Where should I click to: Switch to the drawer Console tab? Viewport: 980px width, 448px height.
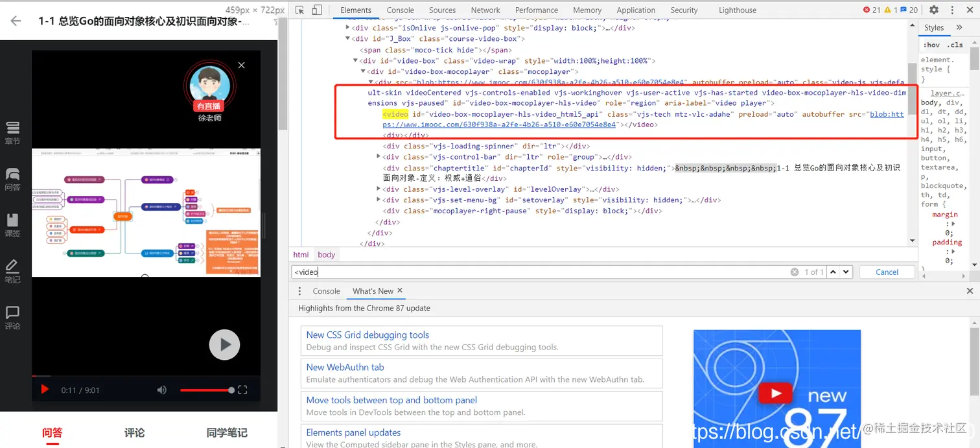coord(326,291)
